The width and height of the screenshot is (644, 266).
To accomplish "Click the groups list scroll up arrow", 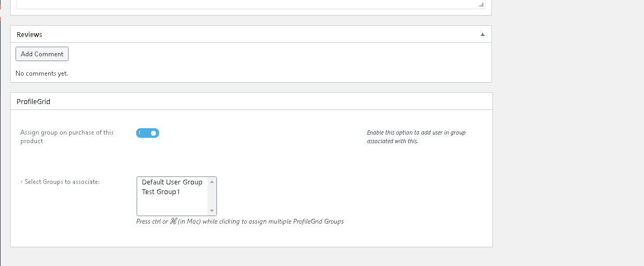I will click(x=212, y=182).
